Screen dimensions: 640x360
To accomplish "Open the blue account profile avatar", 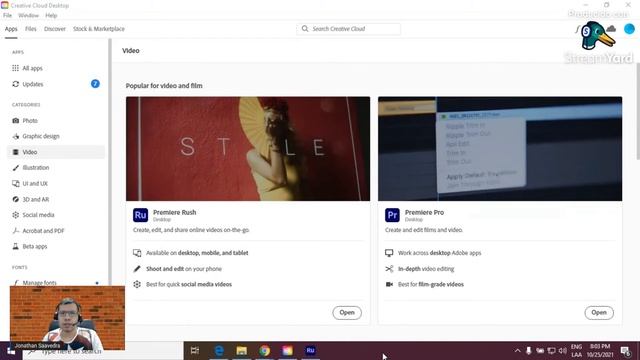I will (629, 29).
